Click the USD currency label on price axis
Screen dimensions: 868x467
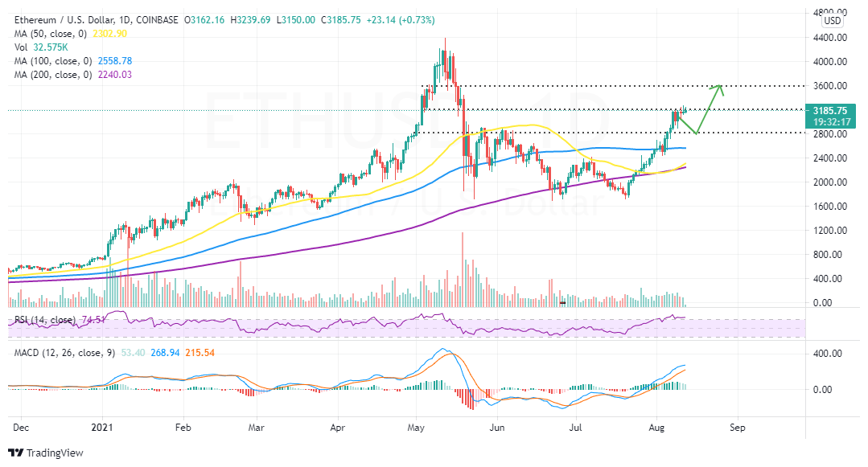(833, 20)
